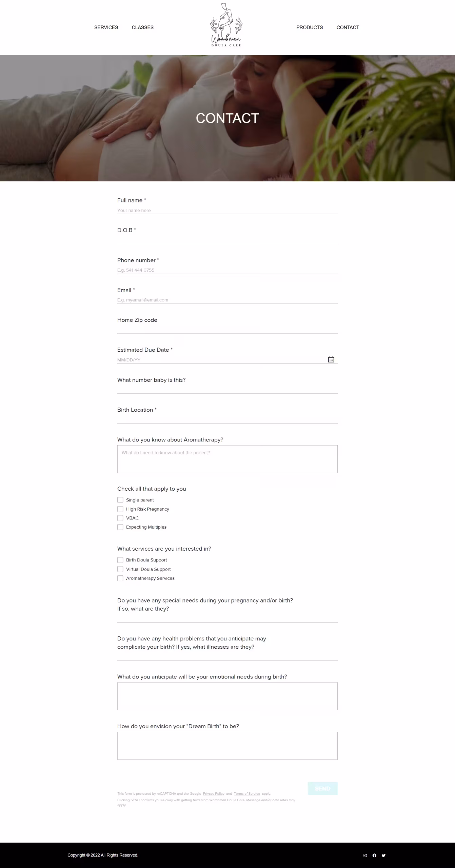Select the Expecting Multiples checkbox
The image size is (455, 868).
tap(120, 527)
